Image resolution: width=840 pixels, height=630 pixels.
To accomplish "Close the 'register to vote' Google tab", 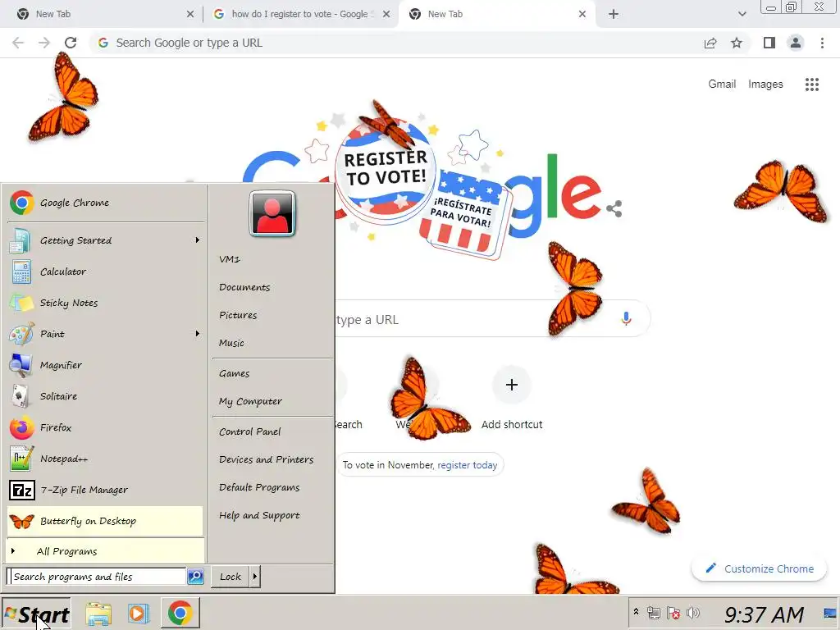I will point(386,15).
